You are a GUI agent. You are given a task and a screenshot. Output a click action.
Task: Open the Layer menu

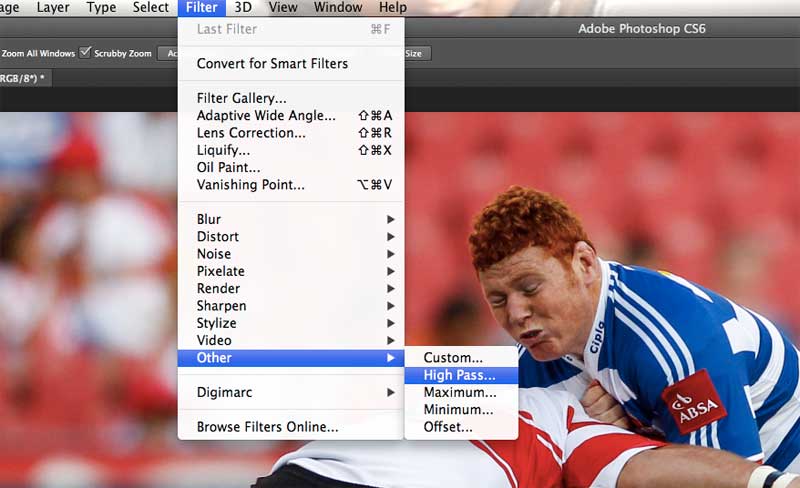coord(53,7)
